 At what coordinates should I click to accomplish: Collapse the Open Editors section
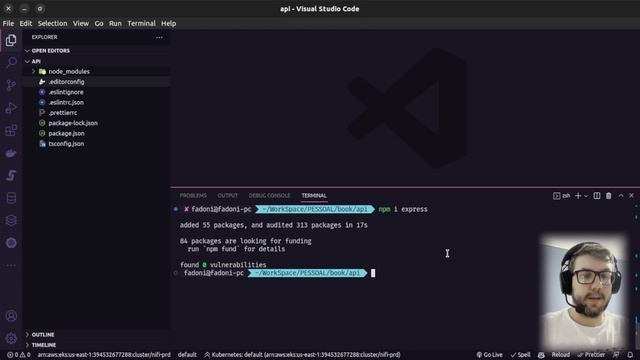(x=51, y=51)
